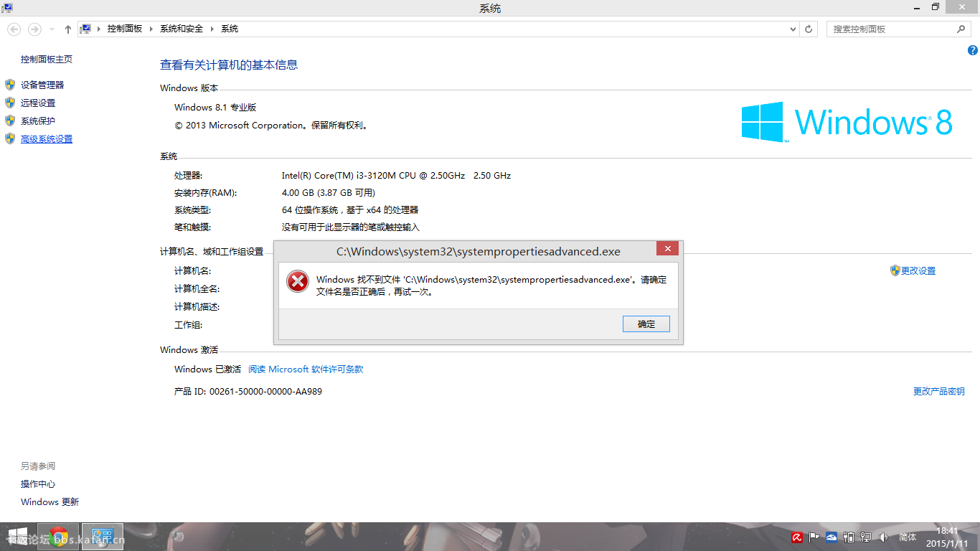Screen dimensions: 980x551
Task: Click the shield icon beside 远程设置
Action: (x=10, y=103)
